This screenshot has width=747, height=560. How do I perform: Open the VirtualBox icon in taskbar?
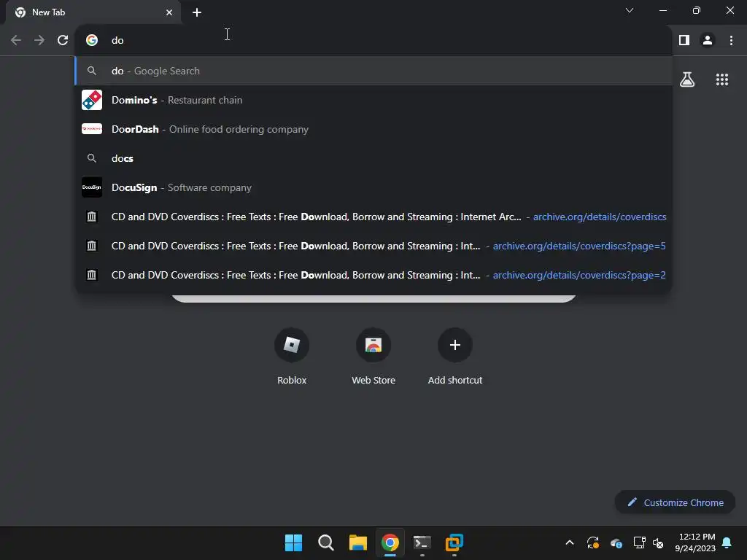(x=454, y=542)
